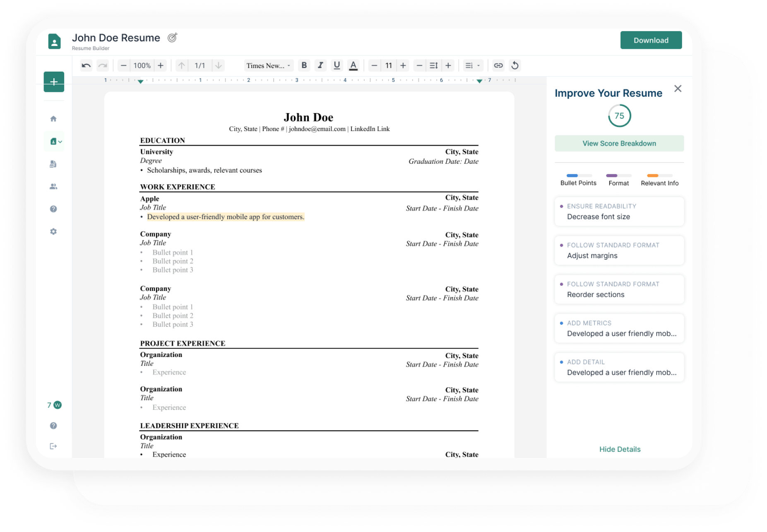
Task: Insert a hyperlink with the link icon
Action: point(498,65)
